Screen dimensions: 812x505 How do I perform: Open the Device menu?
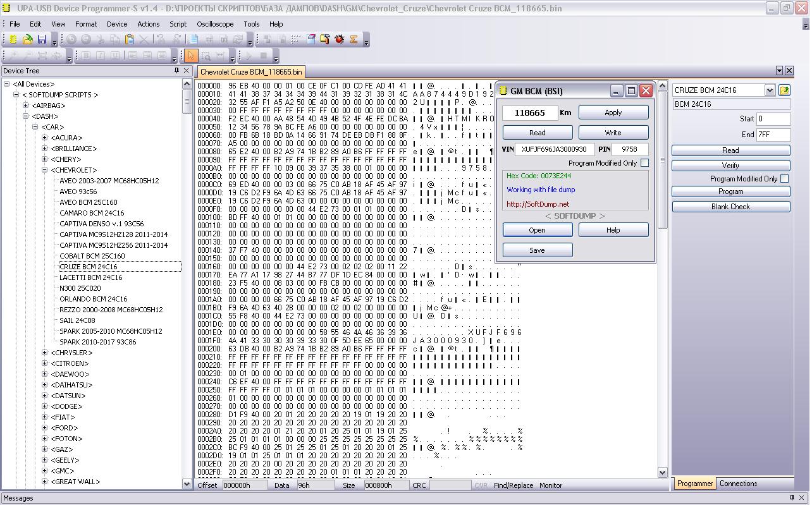(x=117, y=24)
